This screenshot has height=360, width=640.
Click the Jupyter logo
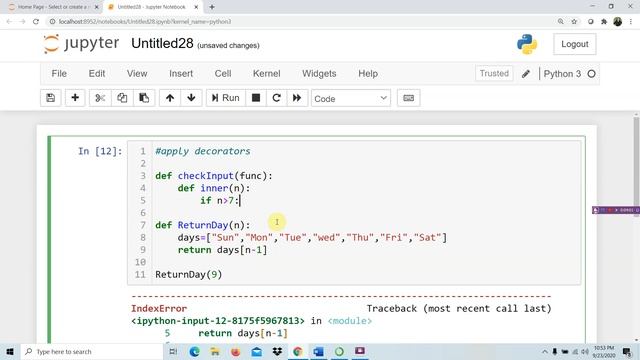[81, 44]
